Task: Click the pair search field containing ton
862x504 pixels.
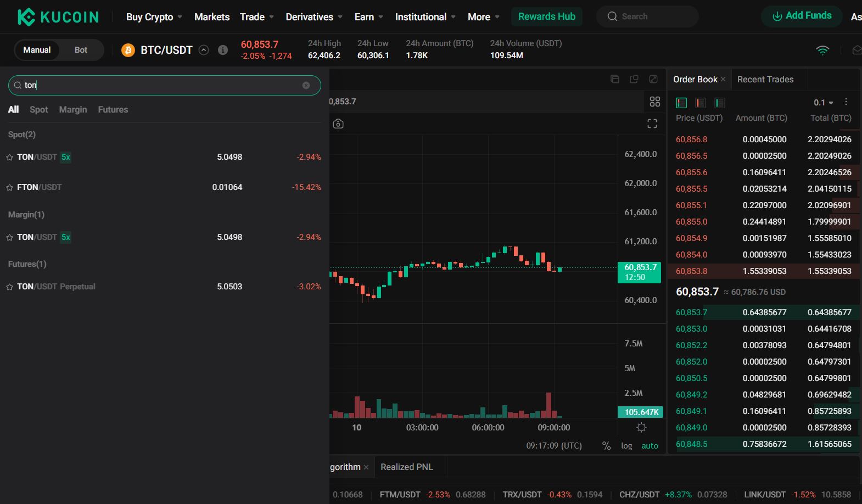Action: pyautogui.click(x=164, y=85)
